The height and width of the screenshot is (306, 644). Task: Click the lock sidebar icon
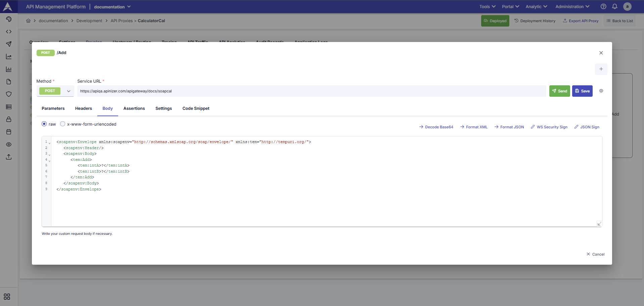tap(9, 119)
